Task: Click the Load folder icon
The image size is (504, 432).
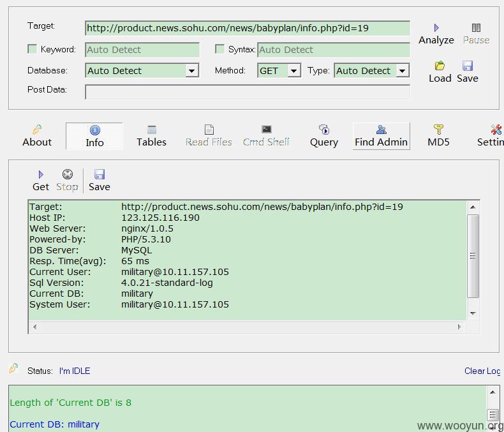Action: pos(440,66)
